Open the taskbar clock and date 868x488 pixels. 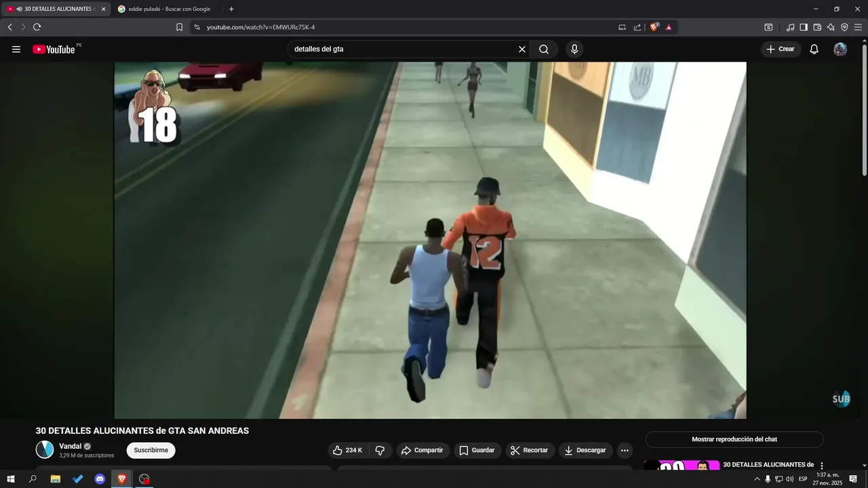827,479
